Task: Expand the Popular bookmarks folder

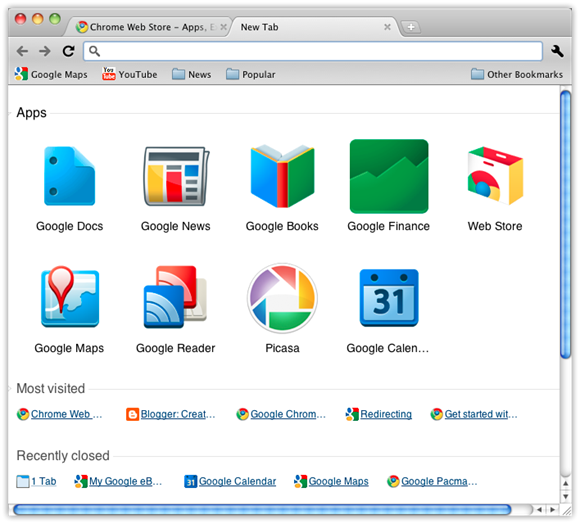Action: click(251, 74)
